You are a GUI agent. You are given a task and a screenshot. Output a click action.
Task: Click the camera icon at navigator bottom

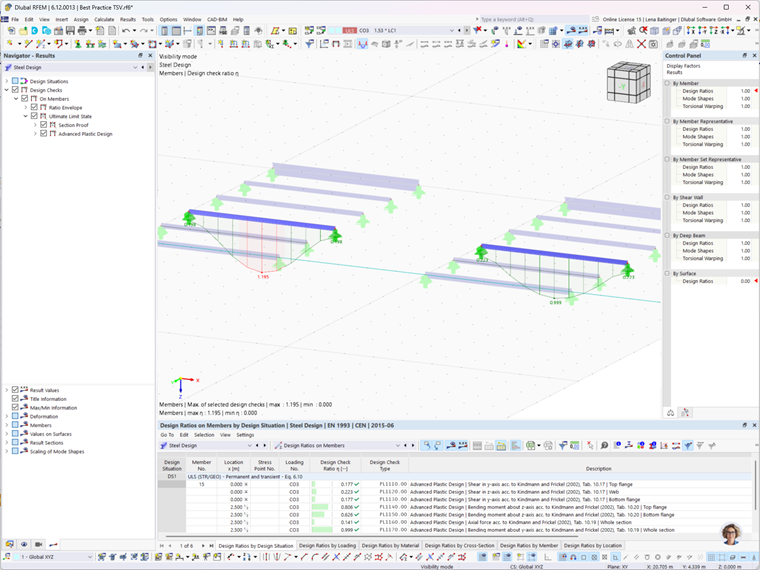tap(38, 544)
